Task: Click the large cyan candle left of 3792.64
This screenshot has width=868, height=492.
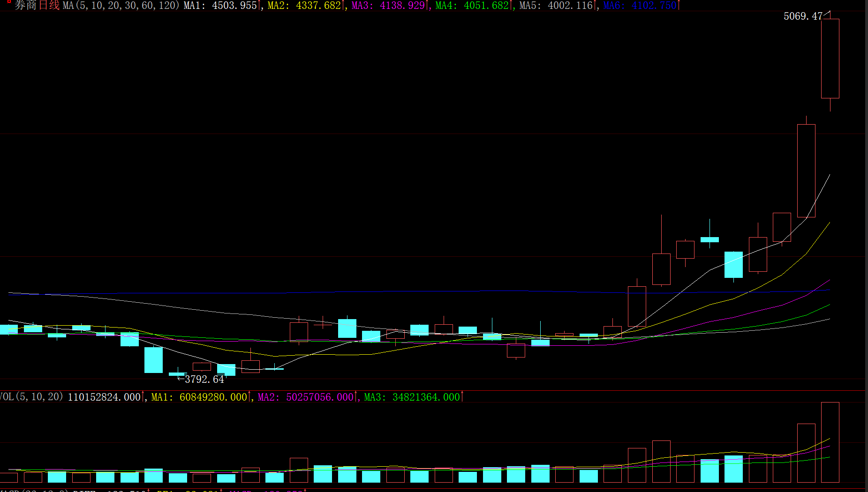Action: coord(153,360)
